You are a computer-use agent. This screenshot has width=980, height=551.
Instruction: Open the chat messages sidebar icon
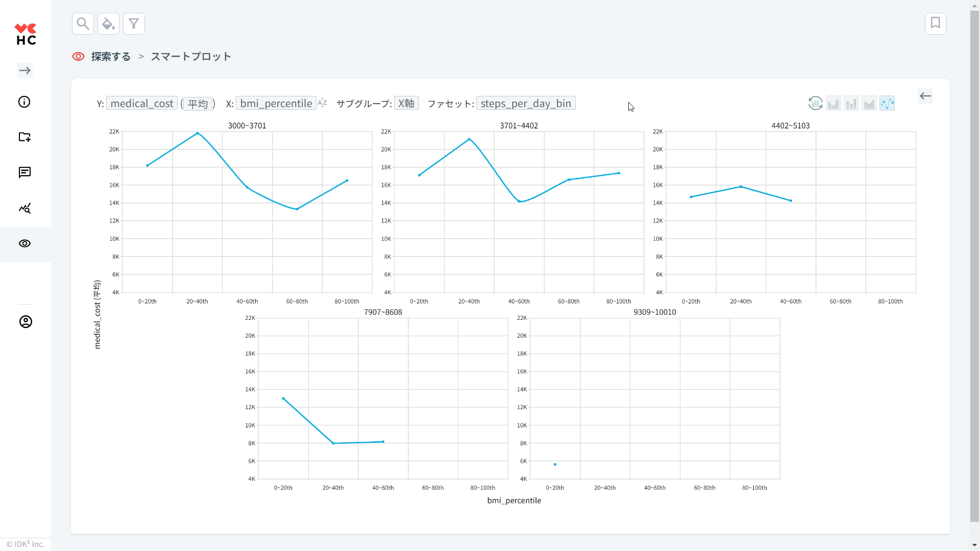(x=24, y=172)
